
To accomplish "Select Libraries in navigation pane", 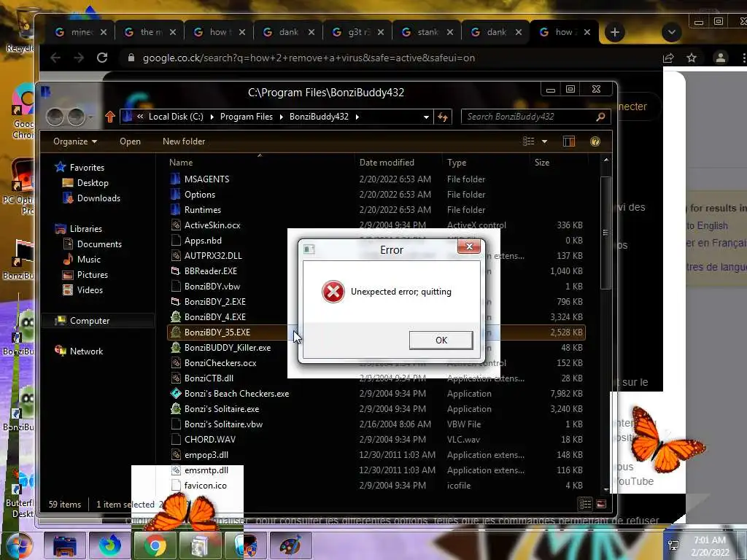I will [x=86, y=228].
